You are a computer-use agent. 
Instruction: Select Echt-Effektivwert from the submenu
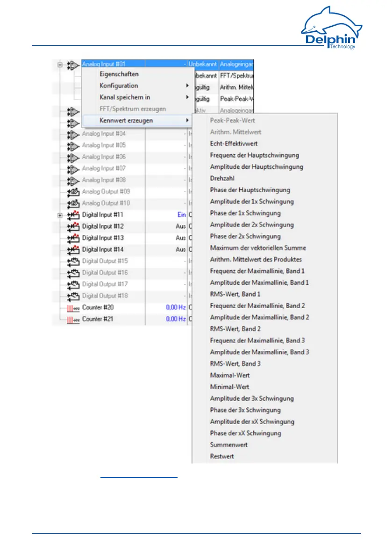click(265, 144)
